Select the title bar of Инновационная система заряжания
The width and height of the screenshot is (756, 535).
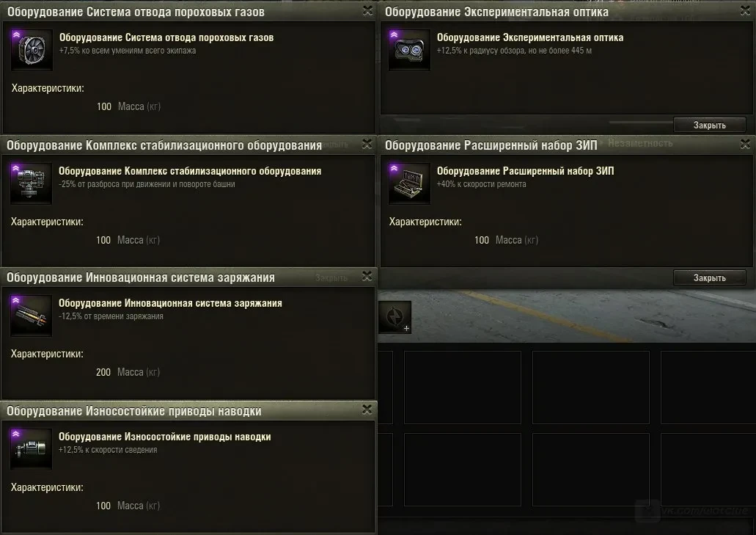tap(189, 277)
